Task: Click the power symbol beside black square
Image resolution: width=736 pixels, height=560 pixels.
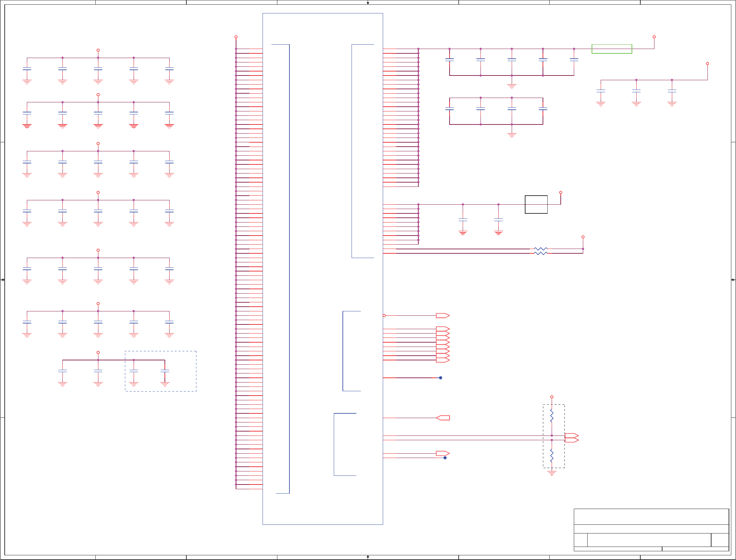Action: pos(561,193)
